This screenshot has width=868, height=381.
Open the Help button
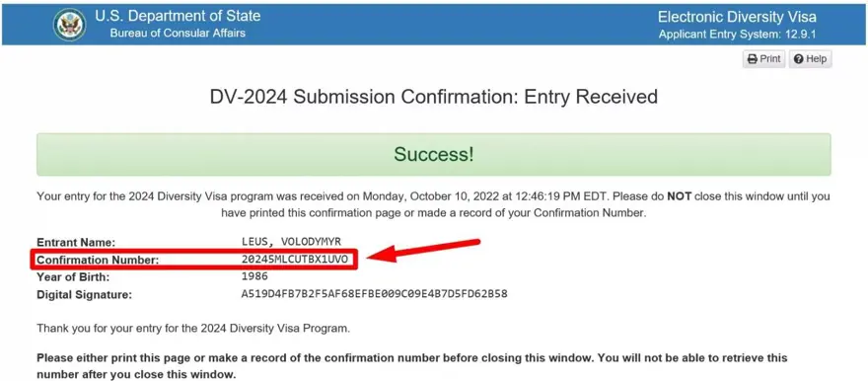810,59
